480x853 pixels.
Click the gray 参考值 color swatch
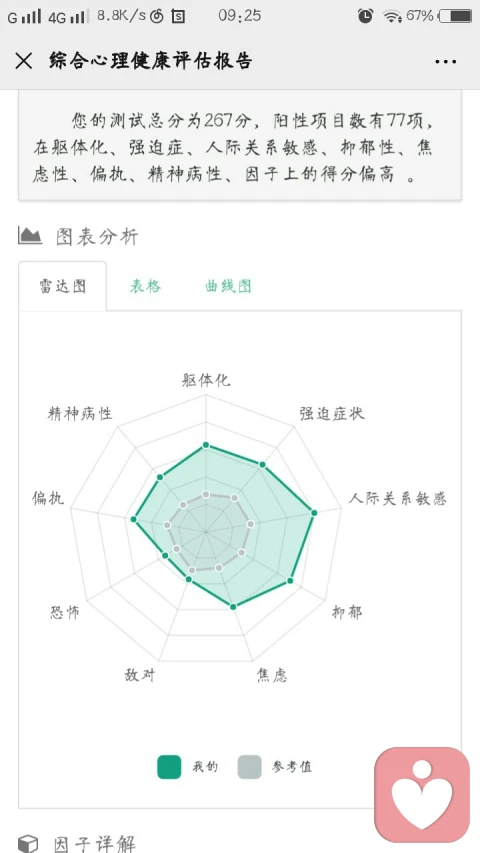pyautogui.click(x=249, y=767)
